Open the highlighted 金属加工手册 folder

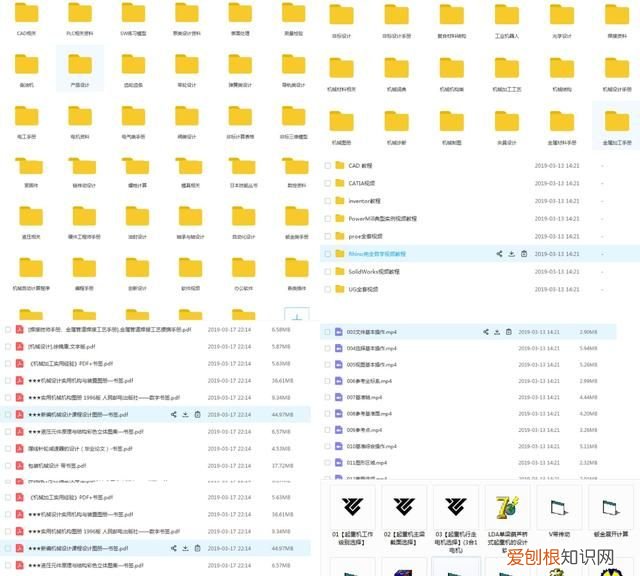(x=616, y=122)
